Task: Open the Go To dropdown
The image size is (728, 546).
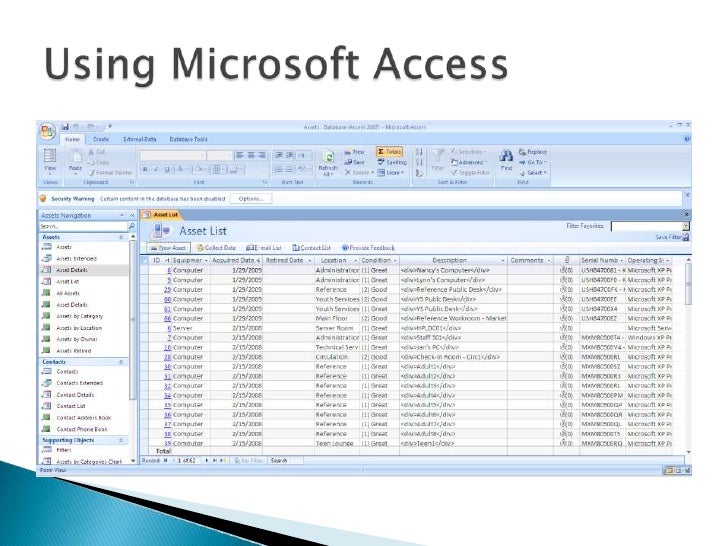Action: pos(533,162)
